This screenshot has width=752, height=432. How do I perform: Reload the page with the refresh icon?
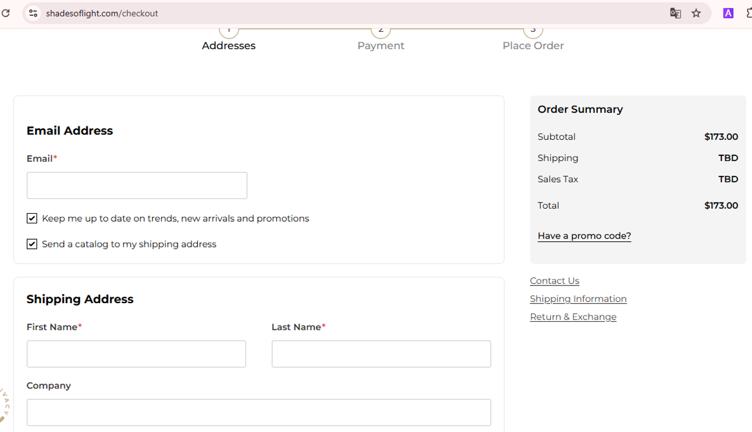click(x=6, y=13)
